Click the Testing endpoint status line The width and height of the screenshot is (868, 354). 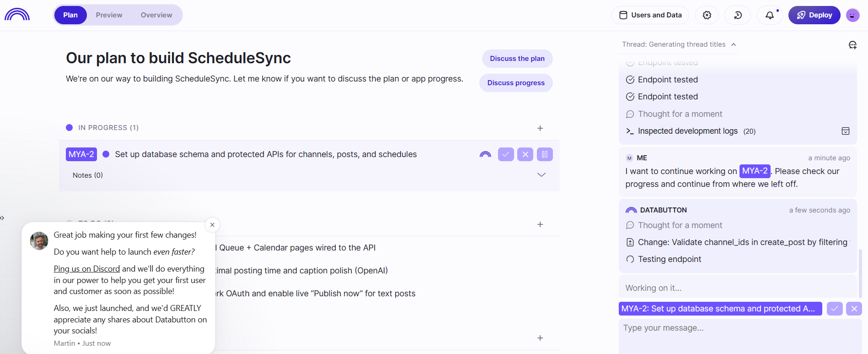664,259
